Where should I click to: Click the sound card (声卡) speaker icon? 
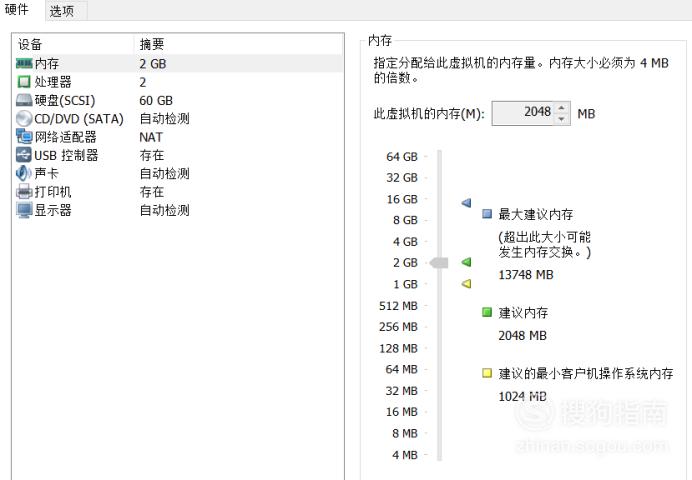23,173
